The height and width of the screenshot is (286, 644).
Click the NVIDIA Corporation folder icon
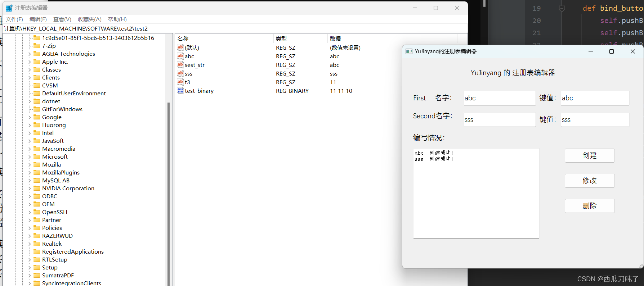pos(37,188)
